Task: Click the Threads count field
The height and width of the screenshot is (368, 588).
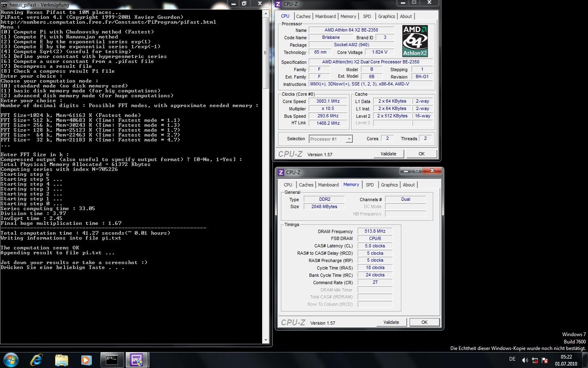Action: coord(425,138)
